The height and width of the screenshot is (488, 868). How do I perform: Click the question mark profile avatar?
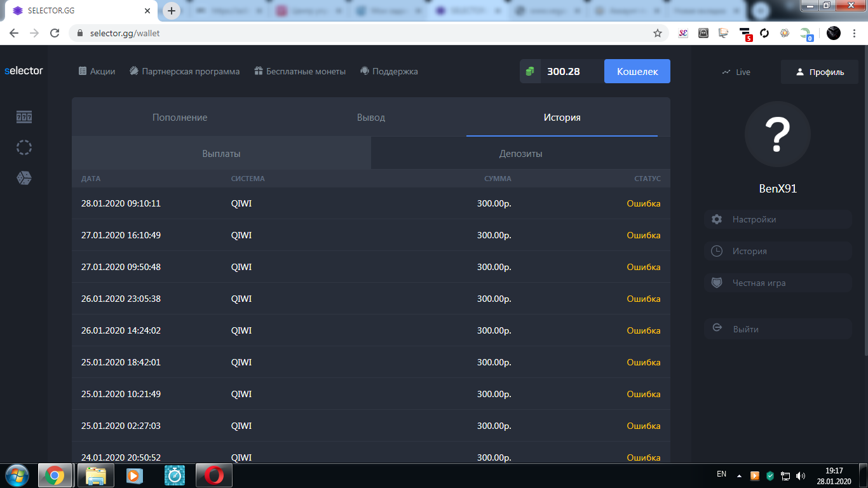click(778, 134)
